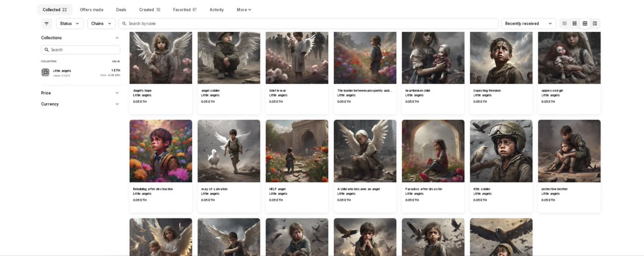Click Little angels link under Angel's hope
The width and height of the screenshot is (644, 256).
point(142,95)
